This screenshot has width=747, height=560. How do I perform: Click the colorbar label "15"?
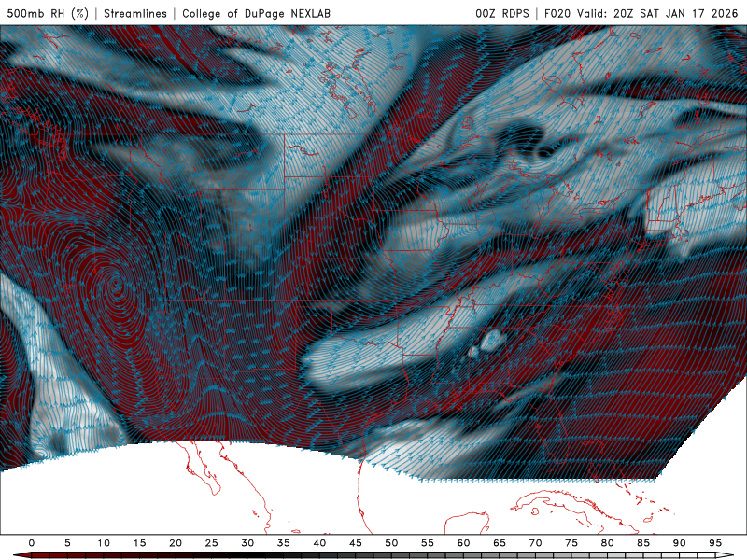pyautogui.click(x=139, y=543)
